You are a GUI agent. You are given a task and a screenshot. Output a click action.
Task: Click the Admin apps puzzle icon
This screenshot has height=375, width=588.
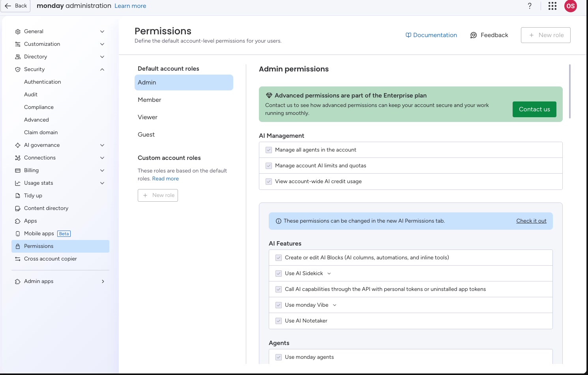pyautogui.click(x=18, y=281)
